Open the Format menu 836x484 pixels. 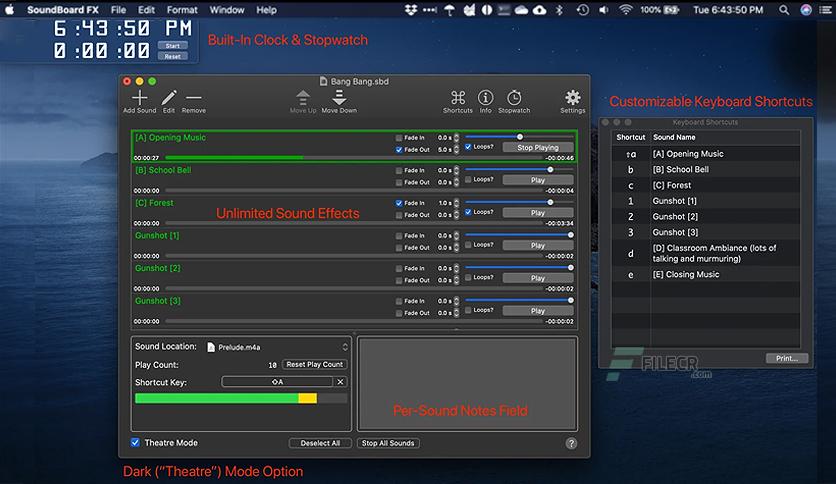[182, 10]
